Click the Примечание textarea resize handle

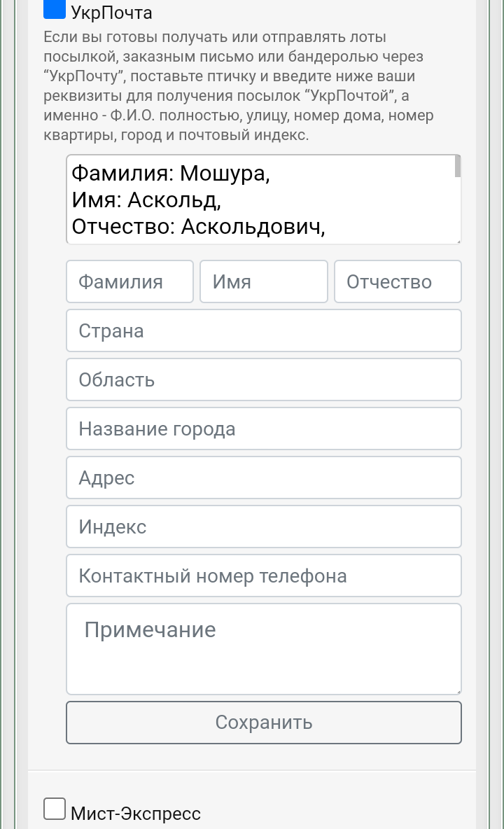pos(458,691)
